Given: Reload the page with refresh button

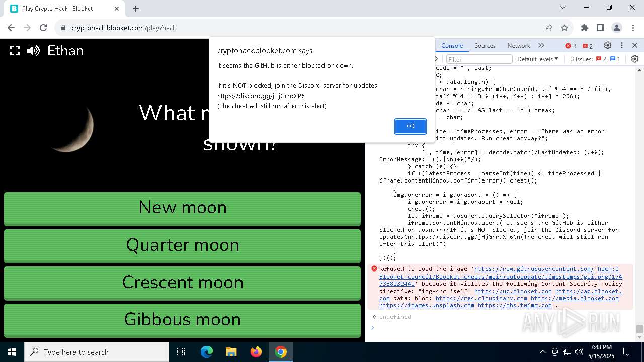Looking at the screenshot, I should (x=43, y=28).
